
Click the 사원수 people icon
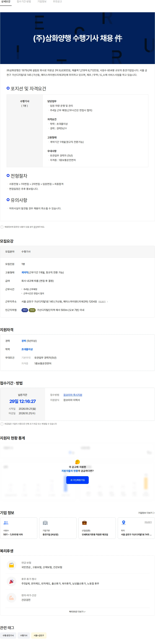coord(6,523)
